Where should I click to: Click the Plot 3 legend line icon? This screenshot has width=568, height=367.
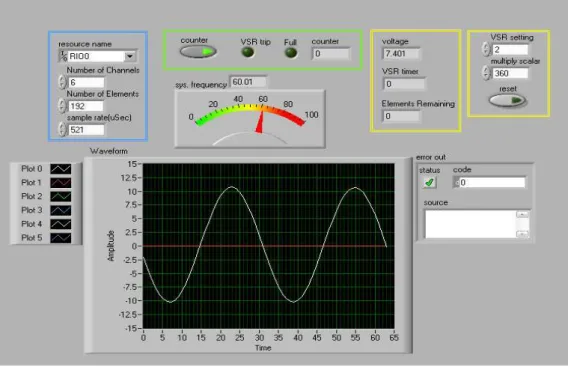tap(60, 210)
